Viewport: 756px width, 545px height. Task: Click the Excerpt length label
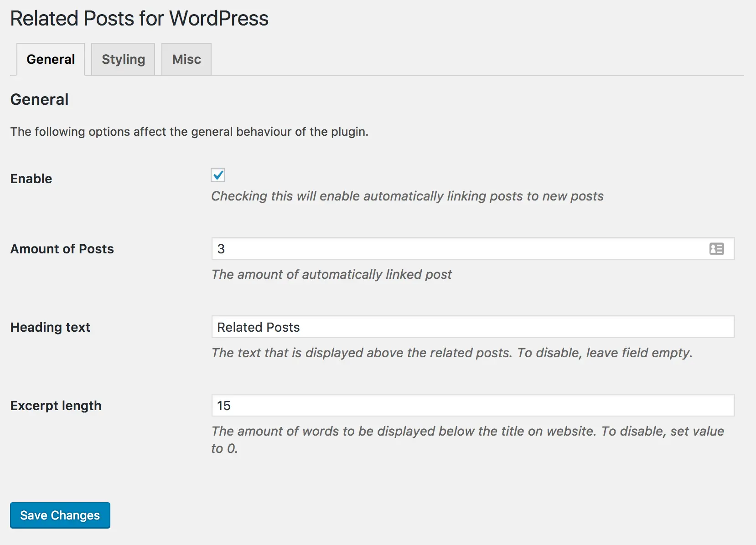point(56,406)
